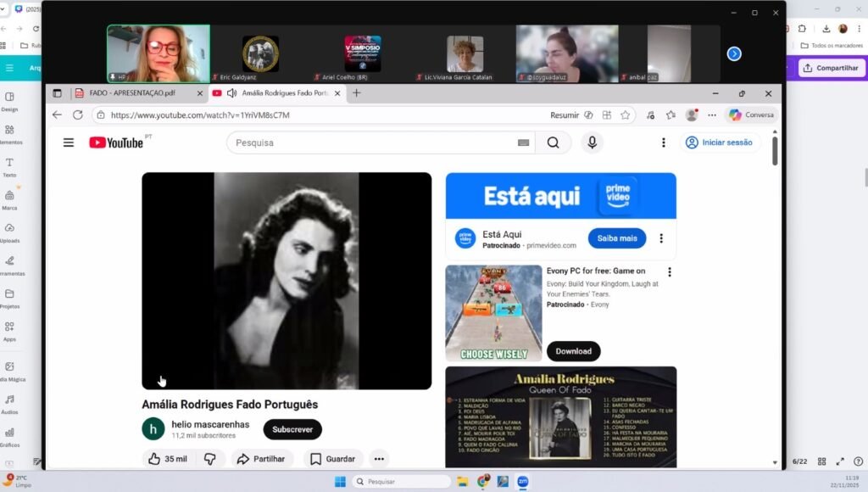Open a new Edge tab
Screen dimensions: 868x492
pos(357,93)
